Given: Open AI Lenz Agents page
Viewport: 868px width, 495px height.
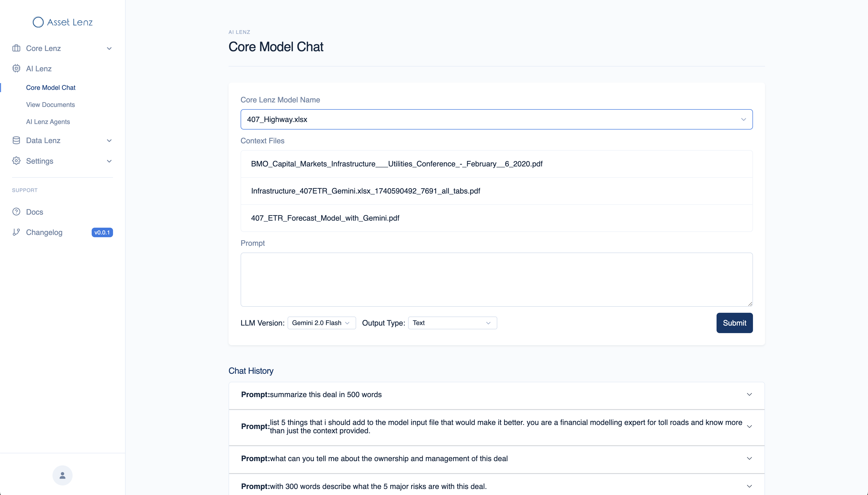Looking at the screenshot, I should pyautogui.click(x=48, y=122).
